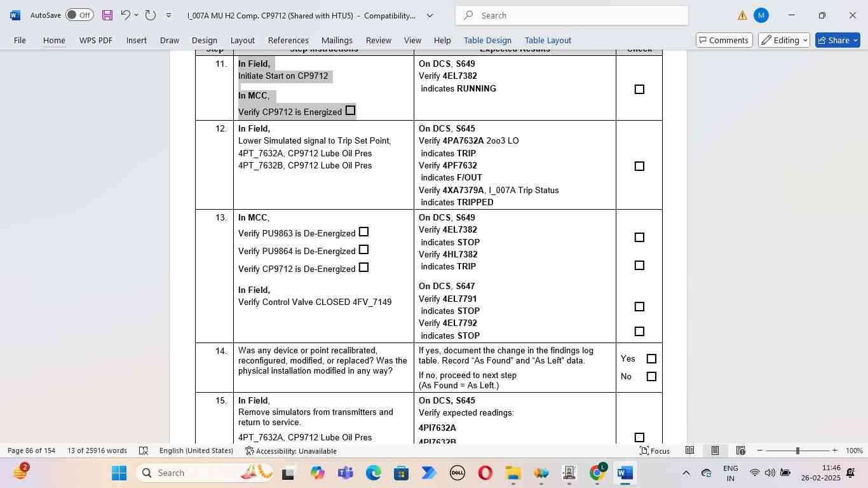Click the Comments button
This screenshot has width=868, height=488.
tap(724, 40)
